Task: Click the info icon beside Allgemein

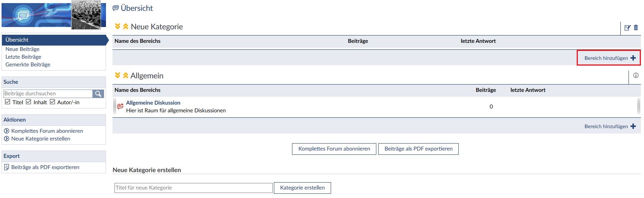Action: point(636,76)
